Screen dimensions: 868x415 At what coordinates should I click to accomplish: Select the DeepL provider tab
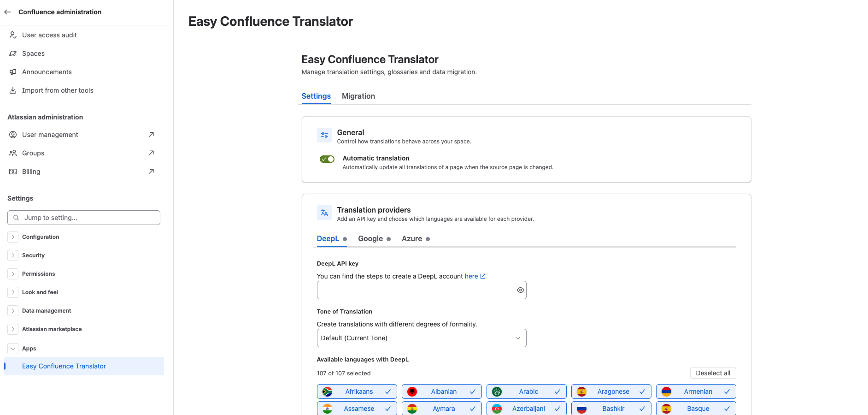click(332, 238)
